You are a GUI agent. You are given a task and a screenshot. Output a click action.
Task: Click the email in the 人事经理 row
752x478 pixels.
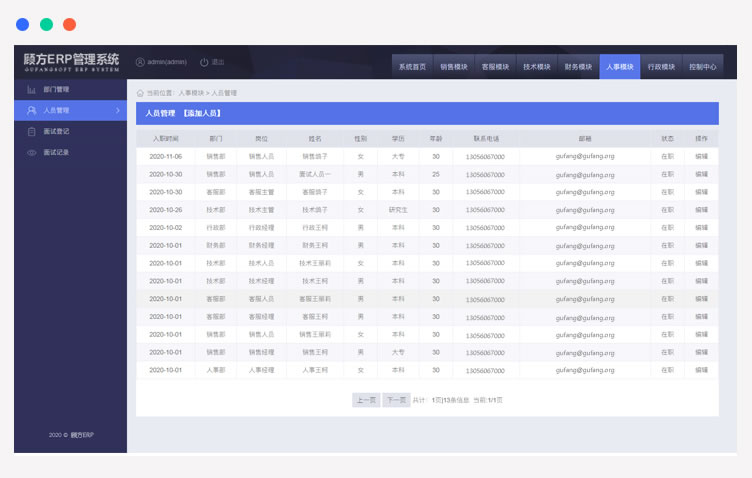(585, 370)
